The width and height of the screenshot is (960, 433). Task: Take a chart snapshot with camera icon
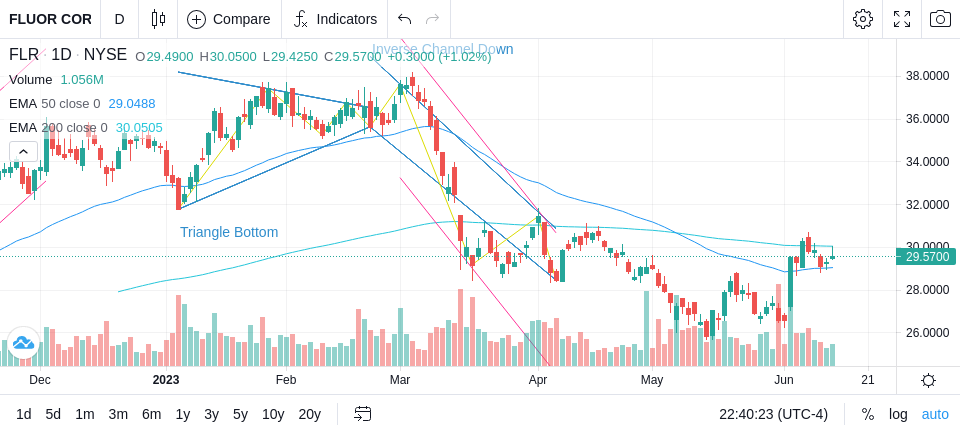pyautogui.click(x=940, y=19)
